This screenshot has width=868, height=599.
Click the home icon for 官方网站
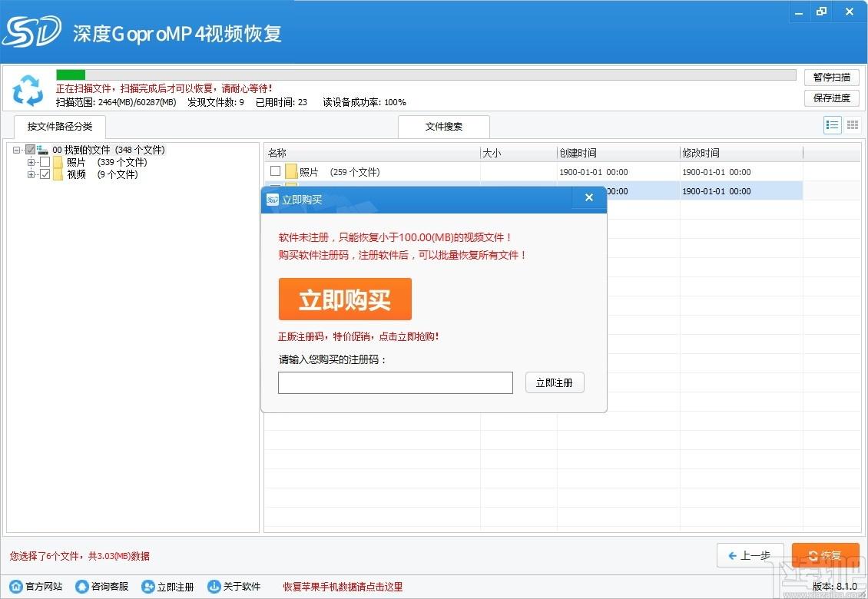[17, 586]
